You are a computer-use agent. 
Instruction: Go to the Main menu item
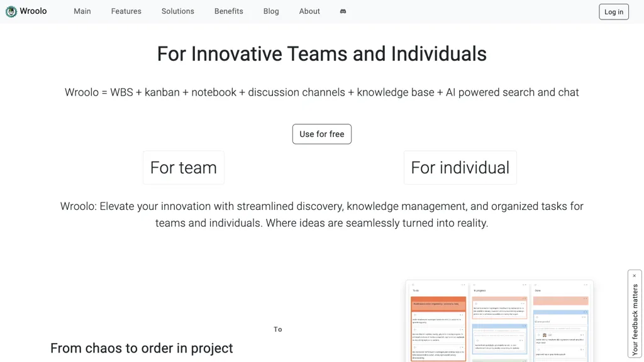(82, 11)
